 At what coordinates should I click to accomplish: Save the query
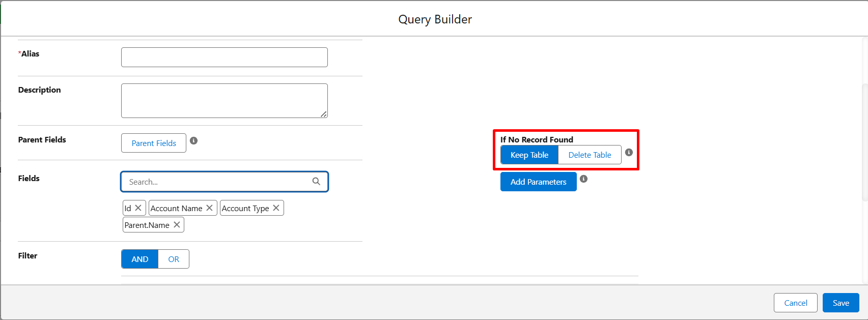coord(841,303)
